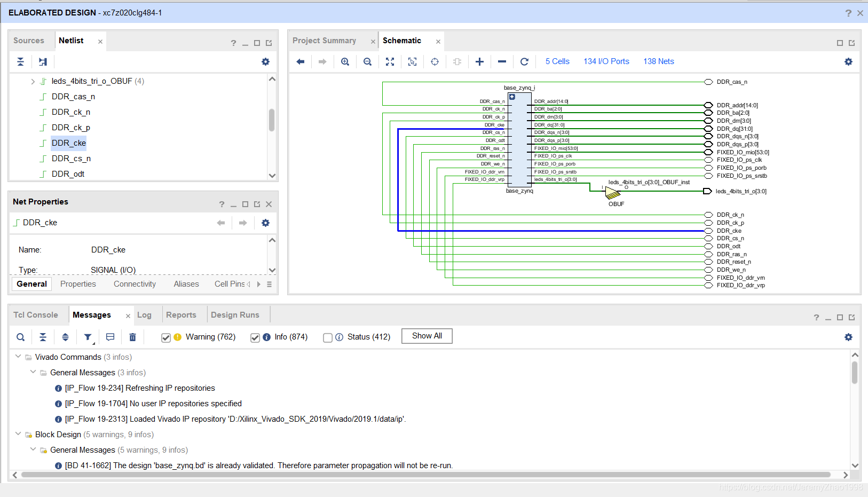
Task: Search messages with magnifier icon
Action: pyautogui.click(x=20, y=337)
